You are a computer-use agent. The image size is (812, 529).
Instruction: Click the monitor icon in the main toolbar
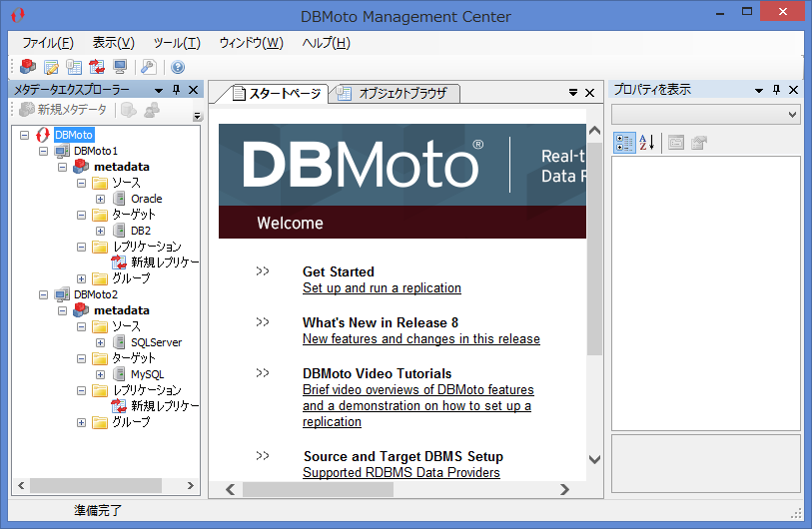[120, 67]
